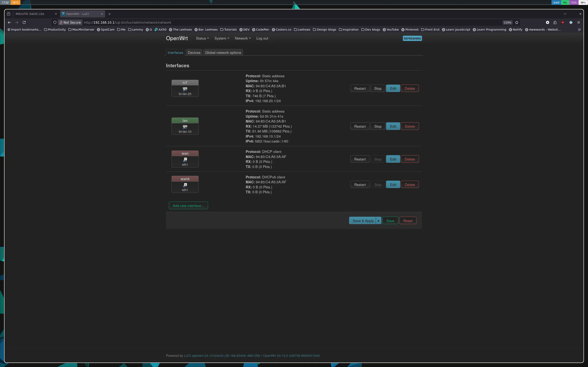Screen dimensions: 588x367
Task: Expand the Status dropdown menu
Action: (202, 38)
